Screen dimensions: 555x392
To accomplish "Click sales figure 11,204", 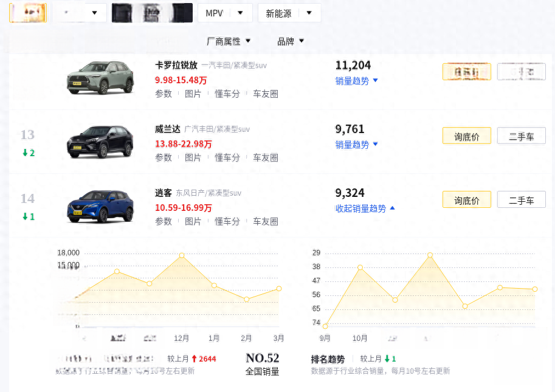I will pos(353,65).
